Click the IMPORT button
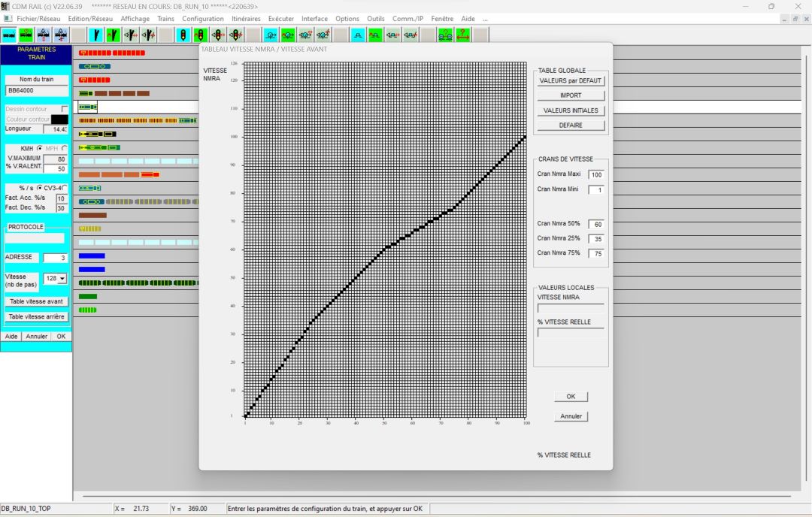The height and width of the screenshot is (517, 812). click(570, 95)
